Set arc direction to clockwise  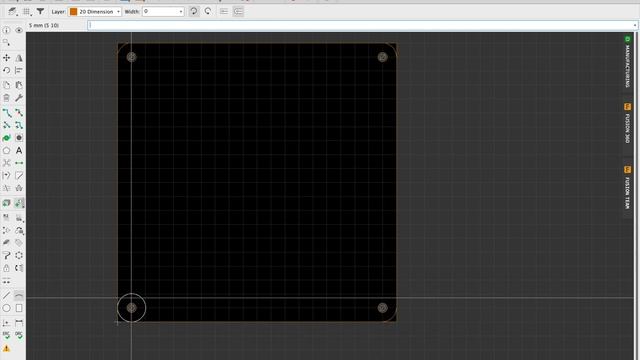[x=194, y=11]
